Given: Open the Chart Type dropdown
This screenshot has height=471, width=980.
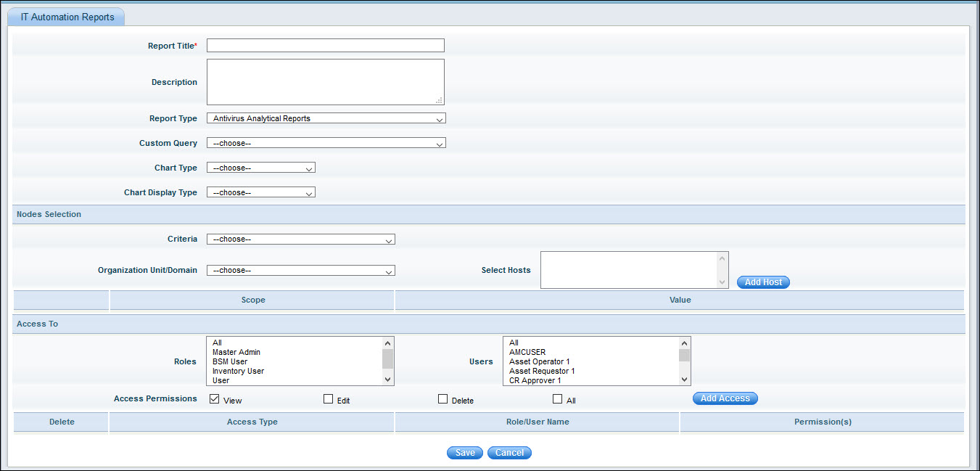Looking at the screenshot, I should point(260,168).
